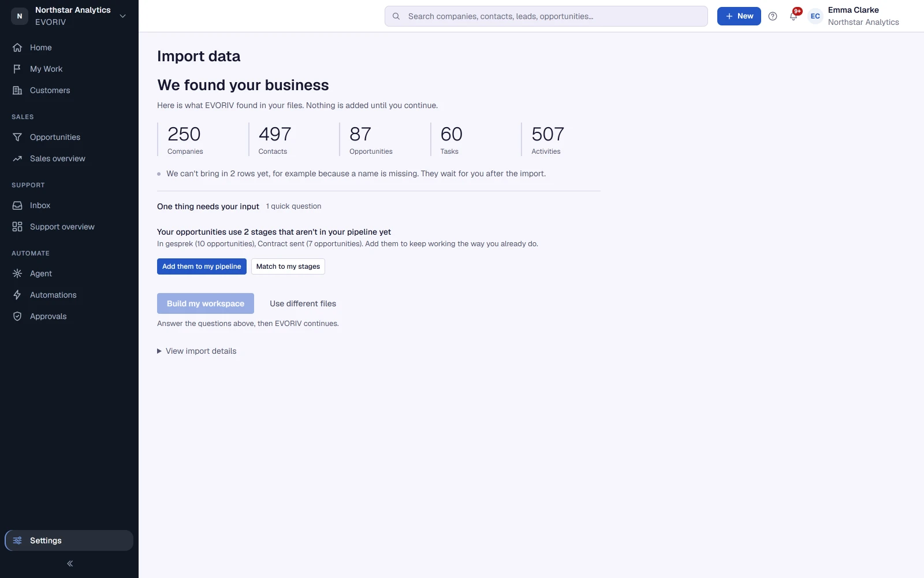Click the Opportunities funnel icon

point(17,137)
